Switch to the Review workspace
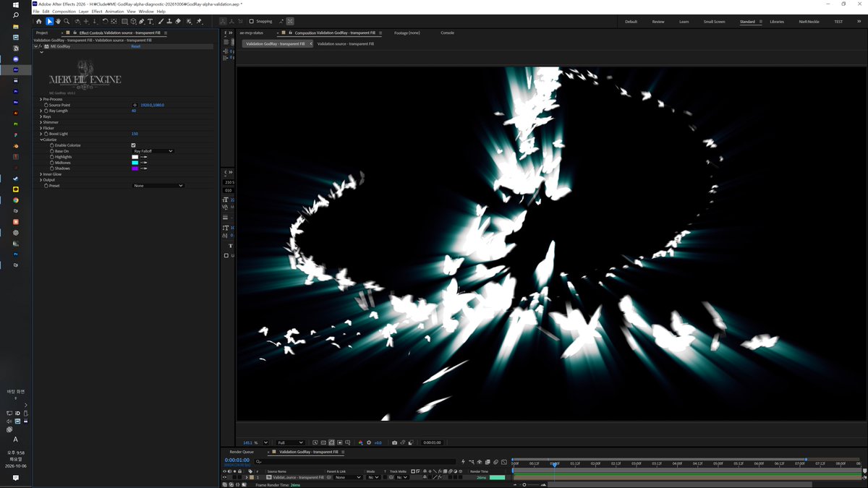The height and width of the screenshot is (488, 868). coord(658,22)
